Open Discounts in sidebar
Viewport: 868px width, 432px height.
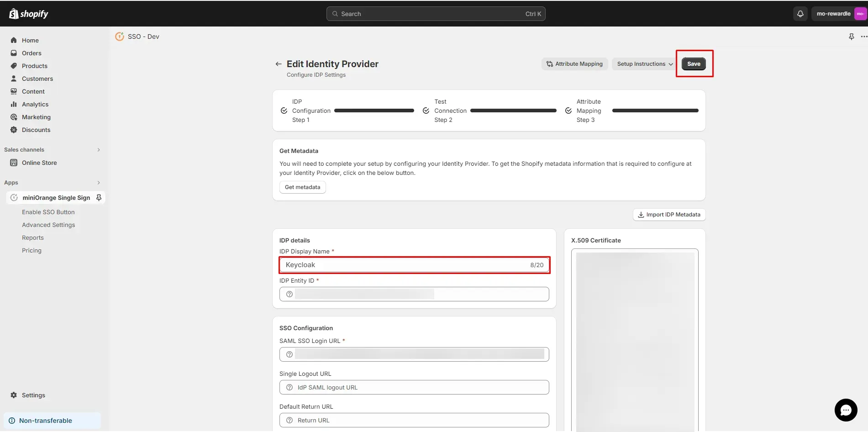tap(36, 130)
